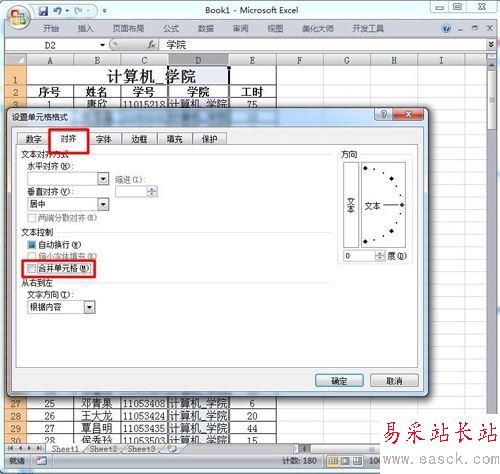
Task: Toggle the 合并单元格 checkbox
Action: [x=32, y=268]
